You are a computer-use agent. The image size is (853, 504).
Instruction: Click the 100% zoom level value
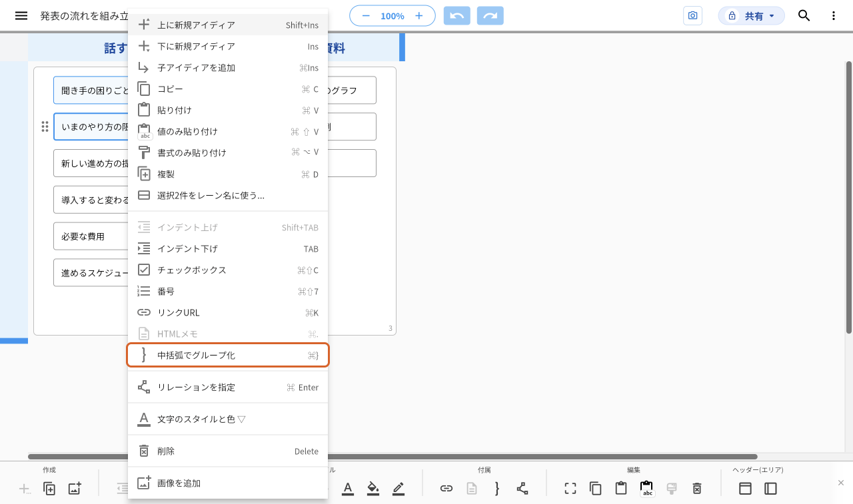click(393, 16)
